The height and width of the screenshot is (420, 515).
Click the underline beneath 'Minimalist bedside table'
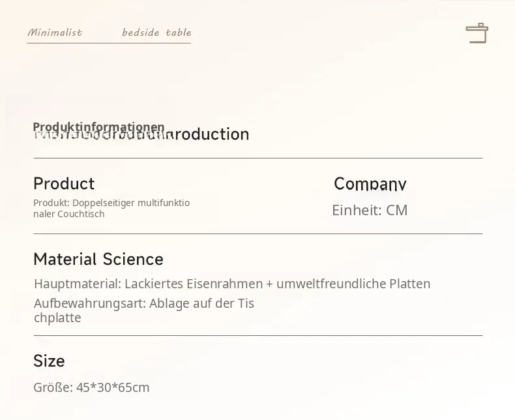coord(109,43)
